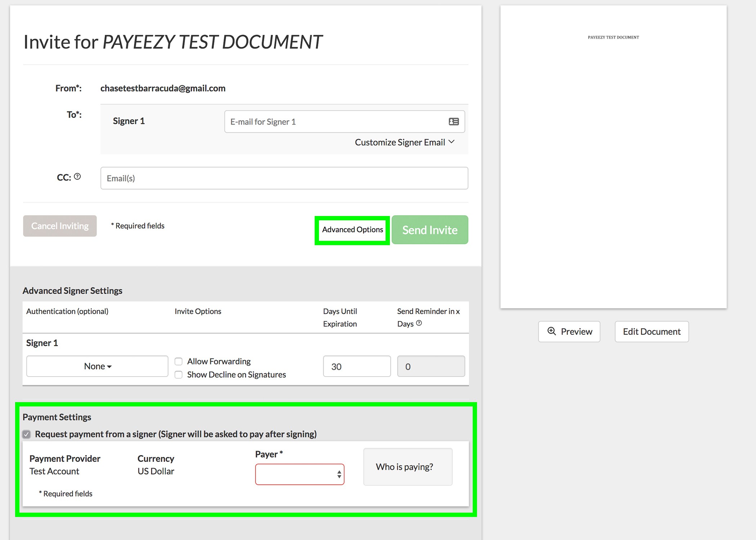Open Edit Document
756x540 pixels.
[652, 332]
